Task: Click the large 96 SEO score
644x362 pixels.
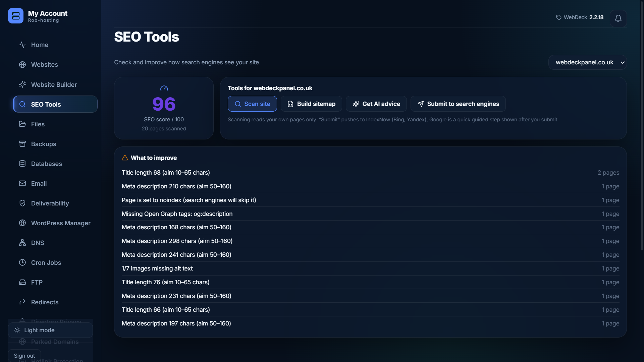Action: point(164,104)
